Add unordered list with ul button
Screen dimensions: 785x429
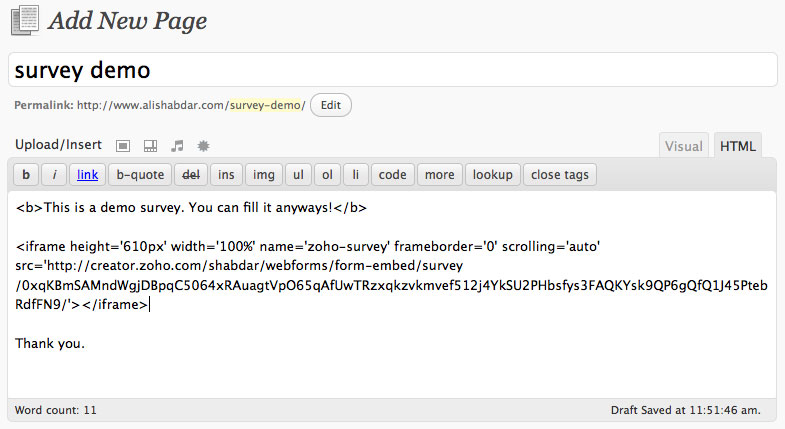coord(298,175)
